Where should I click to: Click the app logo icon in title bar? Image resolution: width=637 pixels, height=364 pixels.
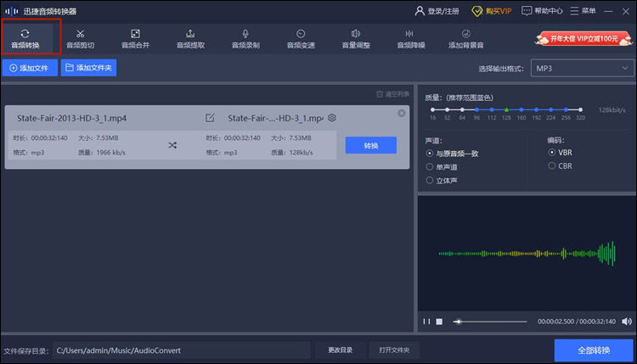pyautogui.click(x=12, y=11)
